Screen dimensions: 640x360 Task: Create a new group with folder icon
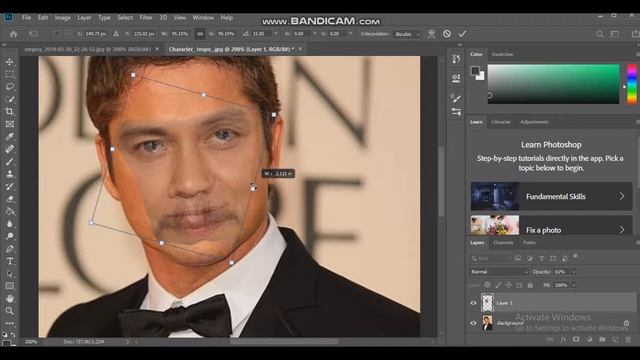point(602,340)
